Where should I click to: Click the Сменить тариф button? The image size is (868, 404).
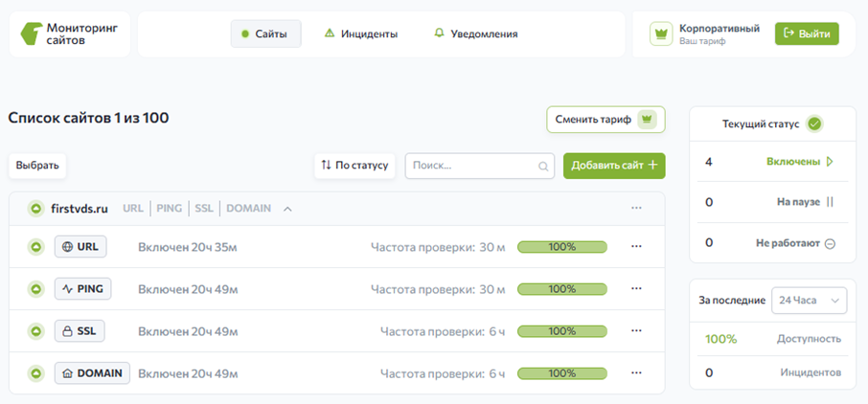click(x=605, y=120)
